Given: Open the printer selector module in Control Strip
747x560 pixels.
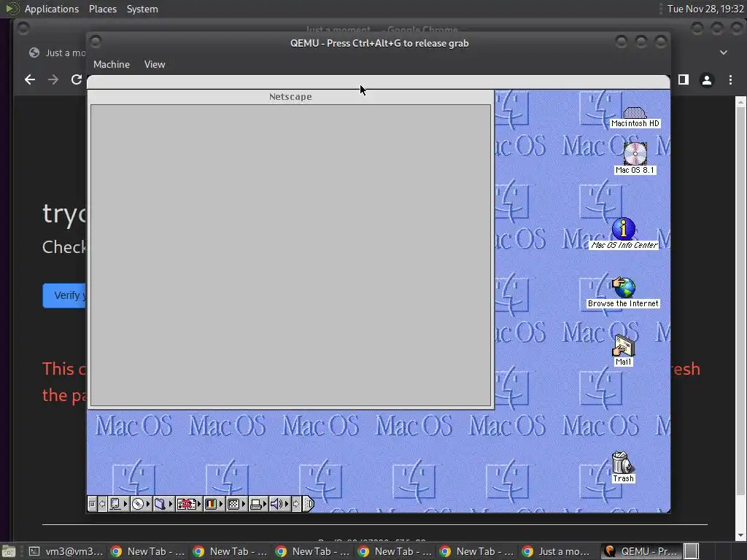Looking at the screenshot, I should [x=259, y=504].
